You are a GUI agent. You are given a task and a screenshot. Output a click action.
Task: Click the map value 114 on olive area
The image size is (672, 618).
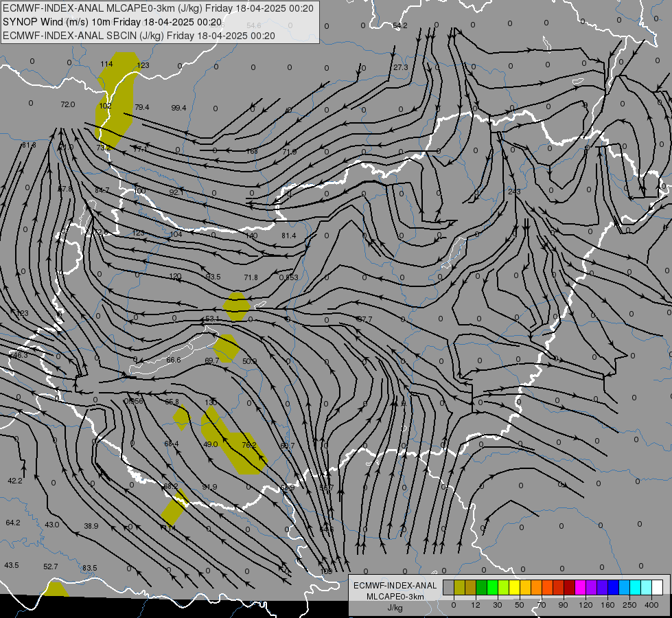tap(106, 64)
